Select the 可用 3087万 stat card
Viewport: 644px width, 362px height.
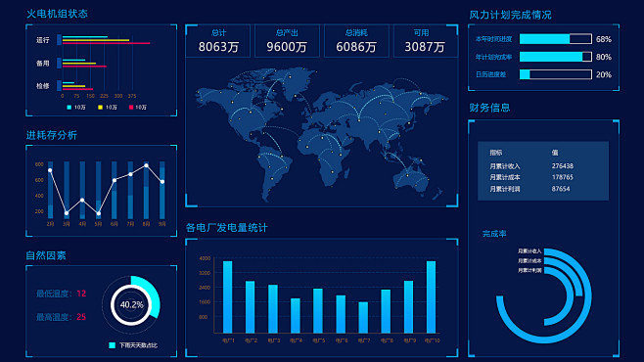(425, 41)
